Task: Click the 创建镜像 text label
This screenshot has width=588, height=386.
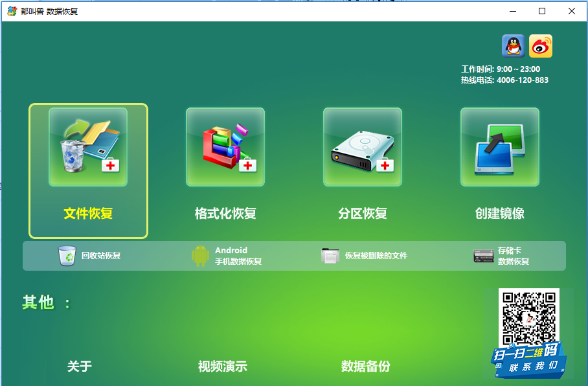Action: [x=500, y=214]
